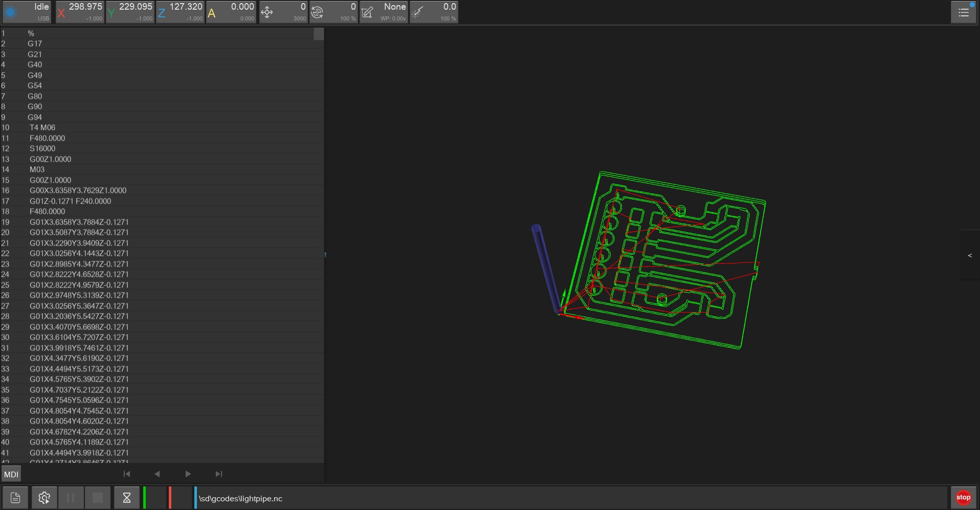The height and width of the screenshot is (510, 980).
Task: Run the program with the play control
Action: pos(188,474)
